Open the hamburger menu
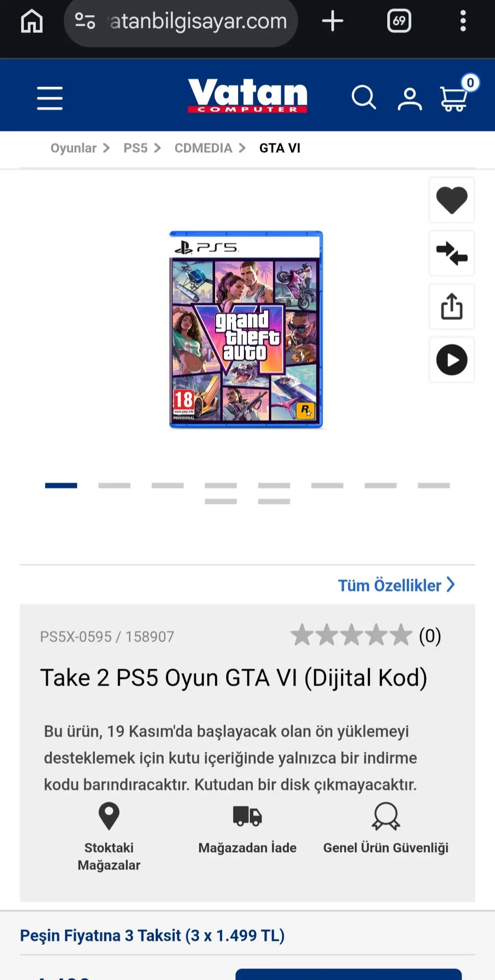This screenshot has height=980, width=495. (x=50, y=98)
